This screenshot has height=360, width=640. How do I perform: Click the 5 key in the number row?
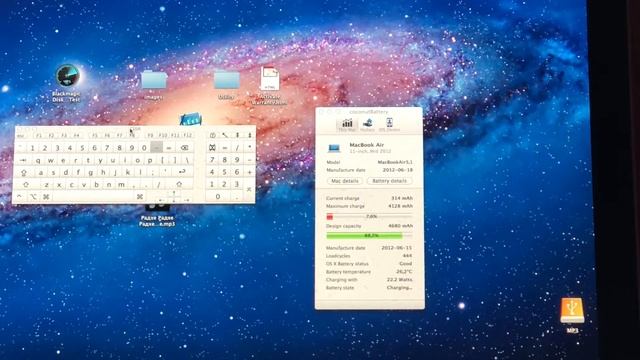(82, 148)
